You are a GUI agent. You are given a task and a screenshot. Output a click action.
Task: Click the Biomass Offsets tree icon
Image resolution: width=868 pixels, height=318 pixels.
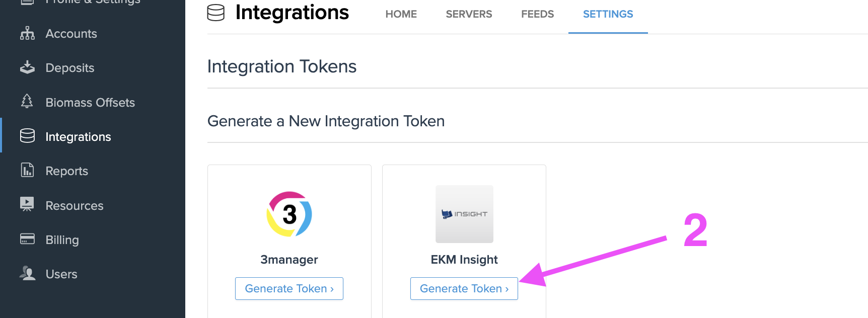coord(27,102)
